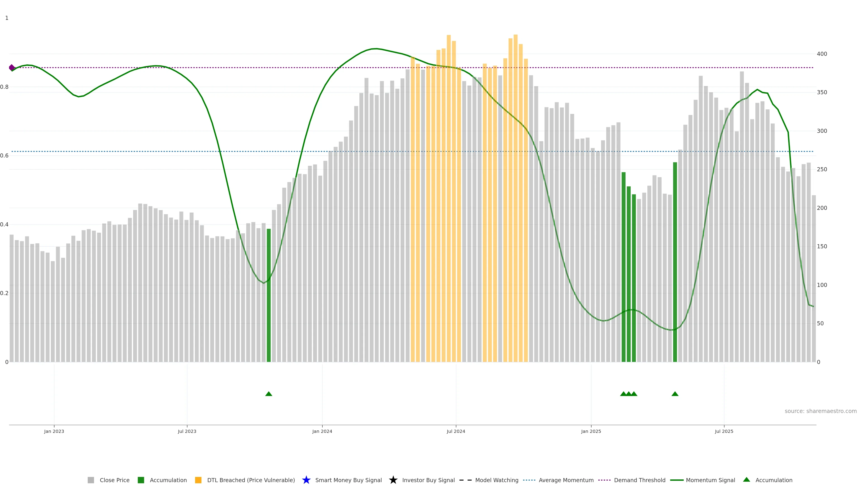Toggle the Model Watching legend entry
Image resolution: width=868 pixels, height=488 pixels.
click(497, 480)
